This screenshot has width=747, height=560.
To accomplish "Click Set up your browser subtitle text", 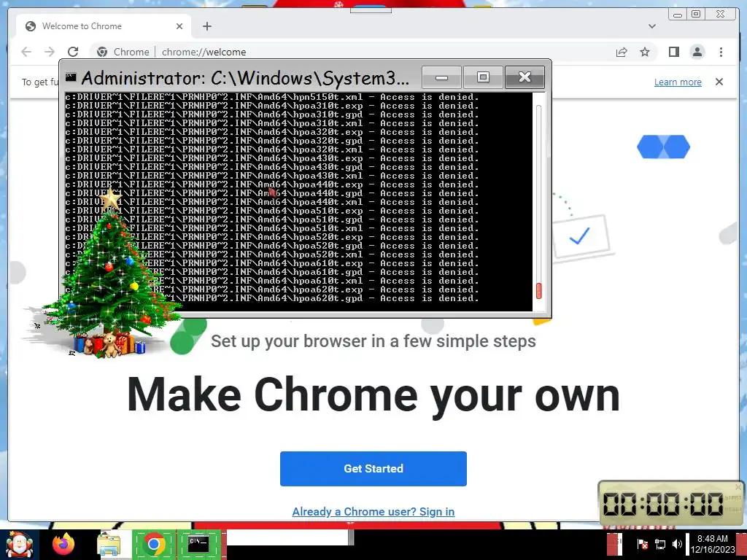I will coord(373,341).
